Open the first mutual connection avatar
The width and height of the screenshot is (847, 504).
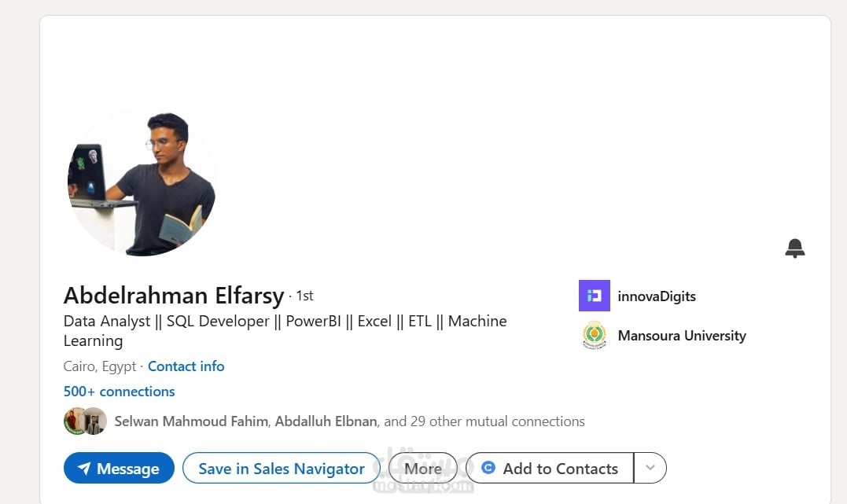75,421
